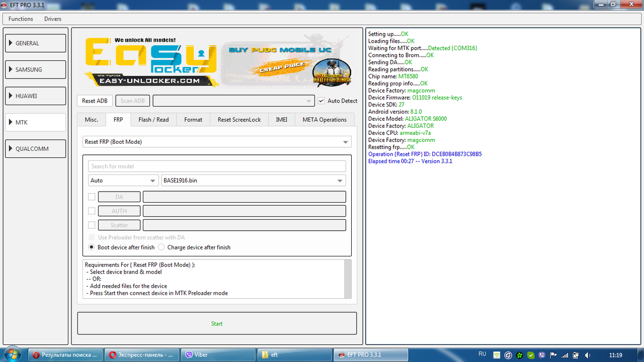Open the eft folder taskbar item
This screenshot has height=362, width=644.
[x=294, y=354]
